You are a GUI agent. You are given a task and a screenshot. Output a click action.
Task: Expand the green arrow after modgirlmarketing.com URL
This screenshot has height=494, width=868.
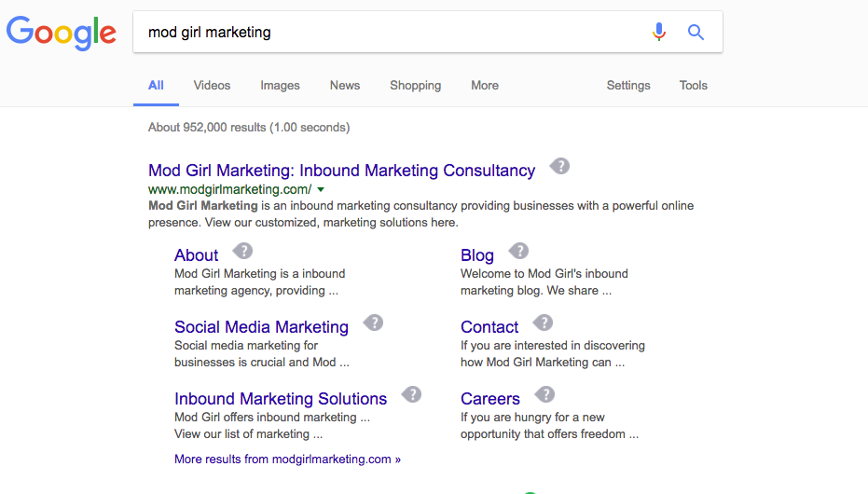pyautogui.click(x=321, y=190)
